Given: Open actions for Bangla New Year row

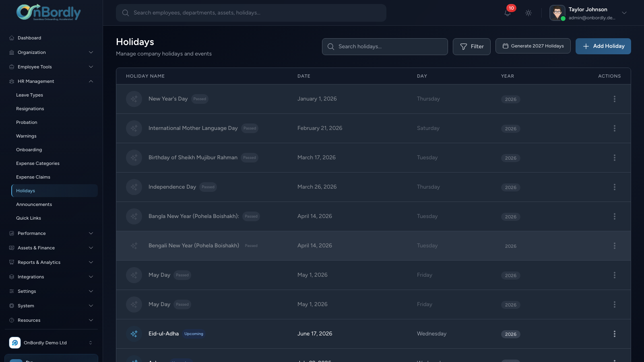Looking at the screenshot, I should (615, 216).
